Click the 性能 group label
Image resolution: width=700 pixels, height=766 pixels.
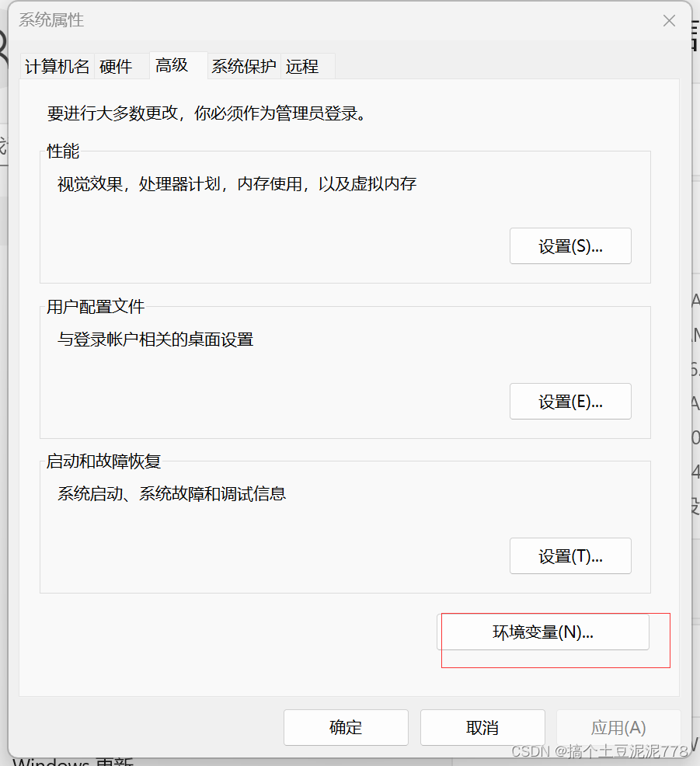click(x=63, y=151)
